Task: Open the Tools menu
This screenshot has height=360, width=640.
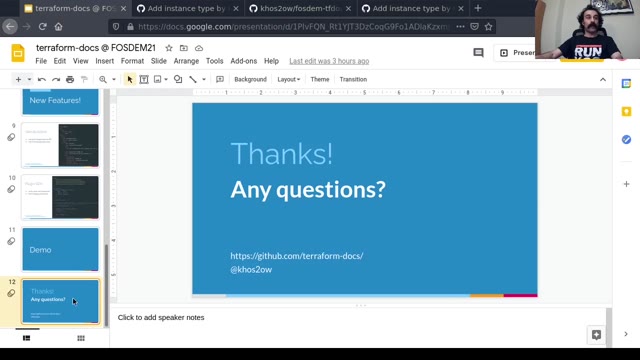Action: (x=214, y=61)
